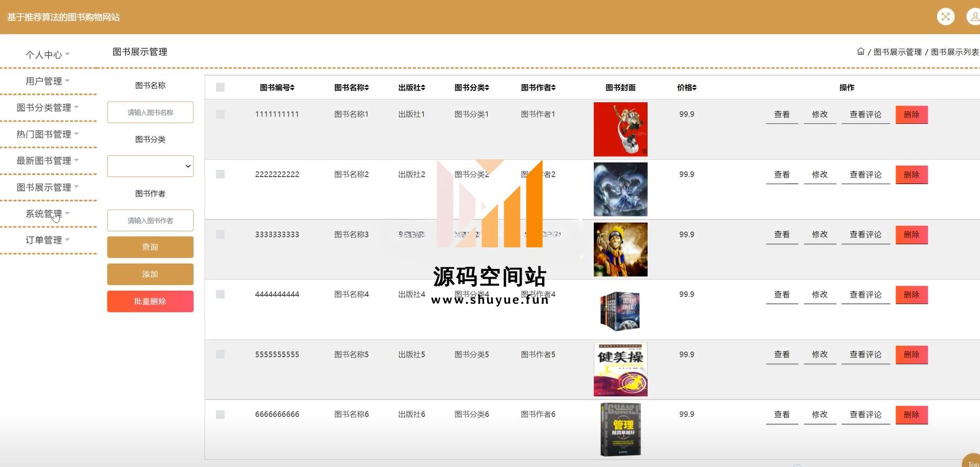Open user avatar icon in header
This screenshot has height=467, width=980.
point(974,17)
